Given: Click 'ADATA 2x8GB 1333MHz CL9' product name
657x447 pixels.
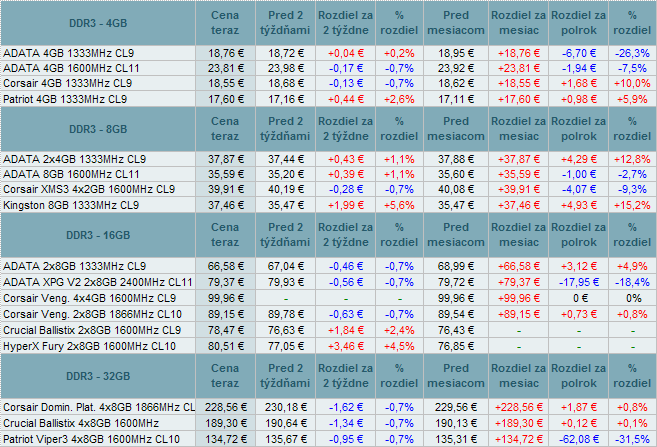Looking at the screenshot, I should pos(75,266).
